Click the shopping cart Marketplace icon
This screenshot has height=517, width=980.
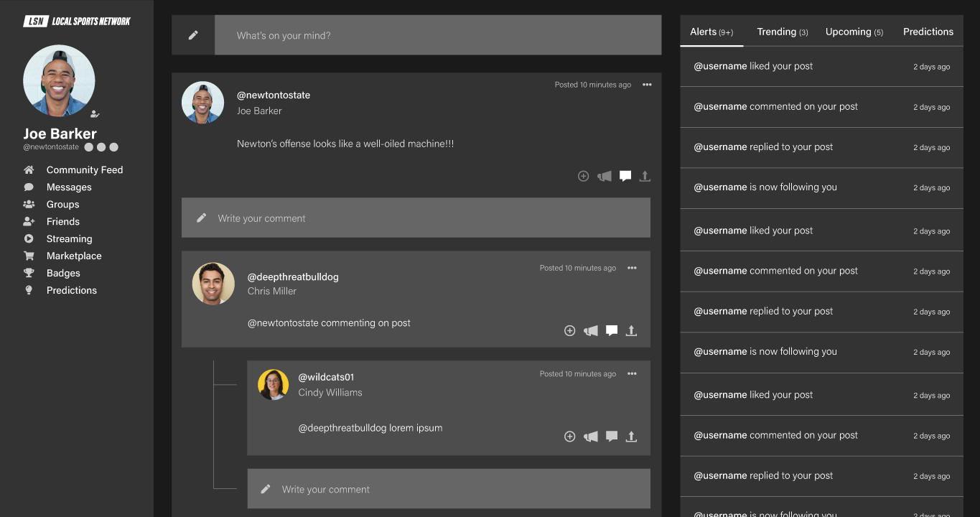click(x=29, y=256)
